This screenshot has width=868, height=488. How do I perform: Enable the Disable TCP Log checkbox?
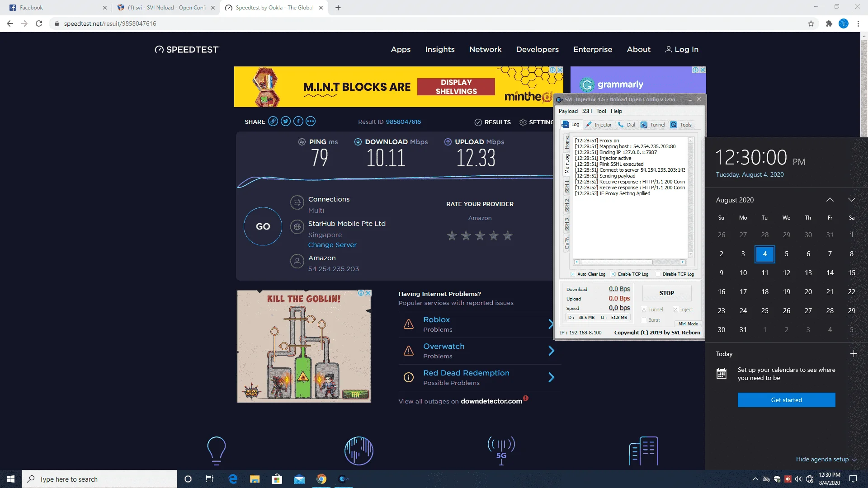click(x=658, y=274)
